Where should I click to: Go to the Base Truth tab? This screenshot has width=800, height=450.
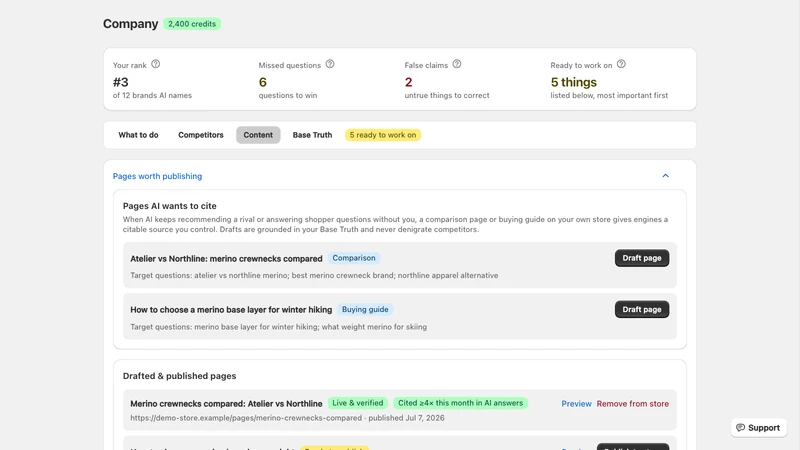(x=312, y=135)
